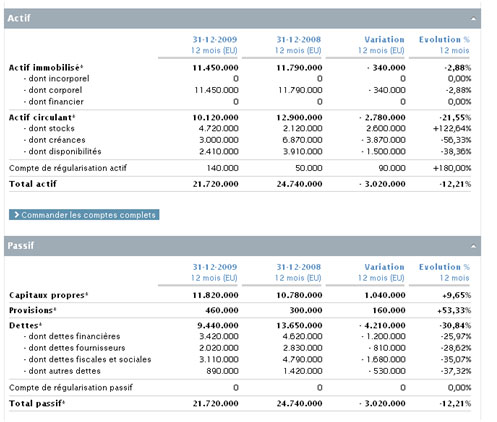Click the 890.000 autres dettes value

[222, 371]
